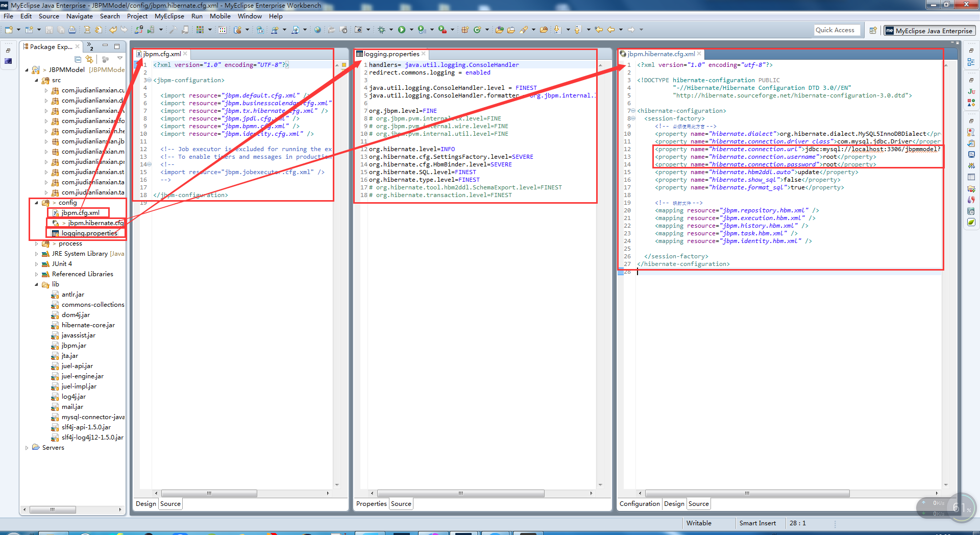Select hibernate-core.jar in lib folder
This screenshot has height=535, width=980.
[88, 325]
